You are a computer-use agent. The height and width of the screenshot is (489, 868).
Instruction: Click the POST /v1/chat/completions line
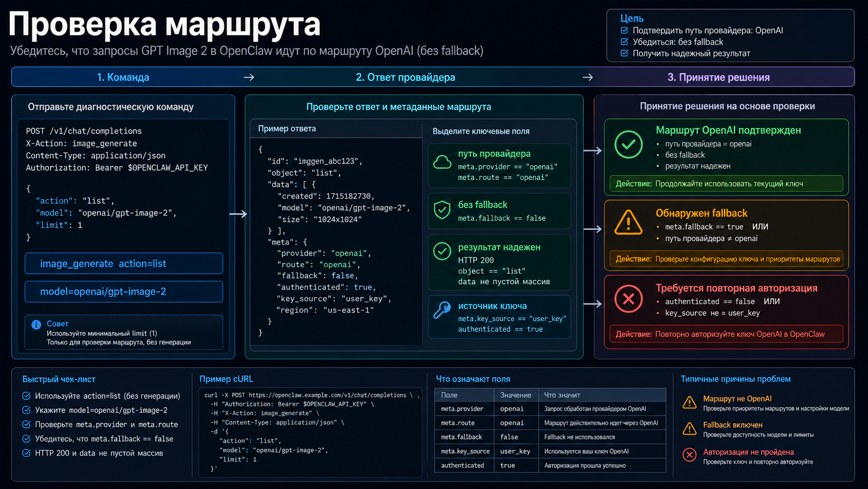coord(84,131)
